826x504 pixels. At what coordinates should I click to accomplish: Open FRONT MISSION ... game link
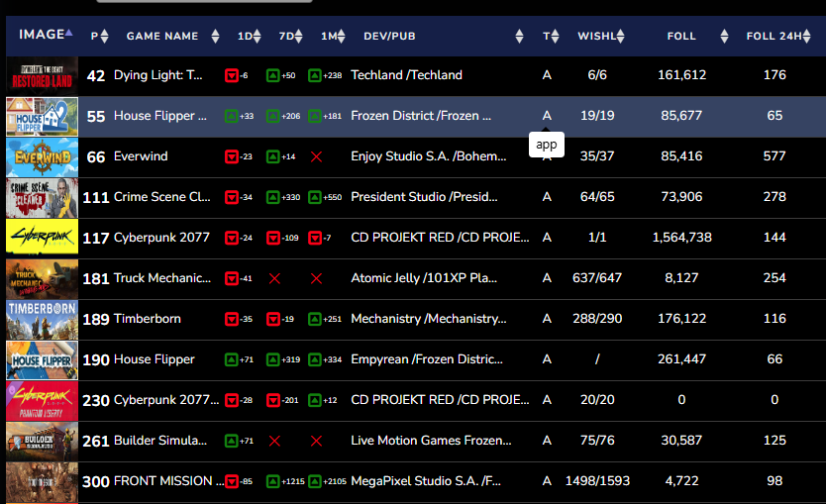coord(168,481)
